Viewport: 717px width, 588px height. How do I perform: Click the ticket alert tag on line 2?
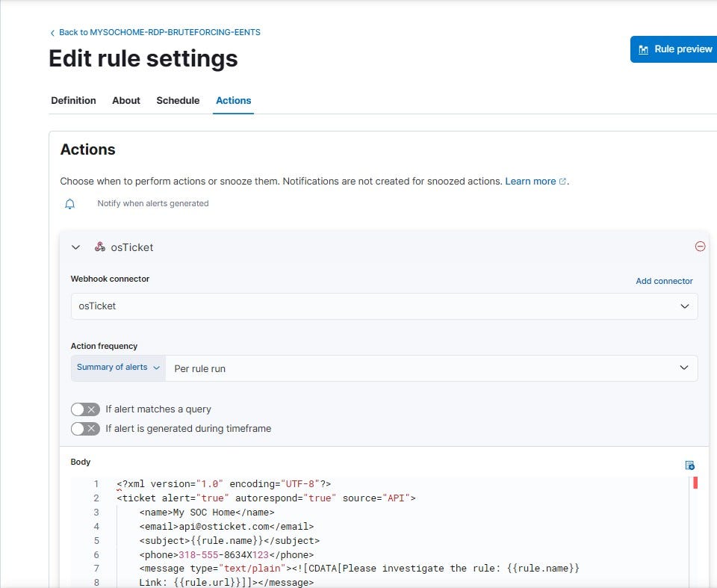pyautogui.click(x=266, y=498)
